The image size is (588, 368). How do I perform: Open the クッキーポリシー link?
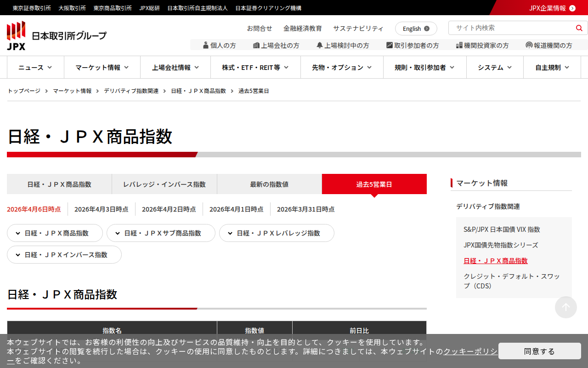pyautogui.click(x=470, y=351)
